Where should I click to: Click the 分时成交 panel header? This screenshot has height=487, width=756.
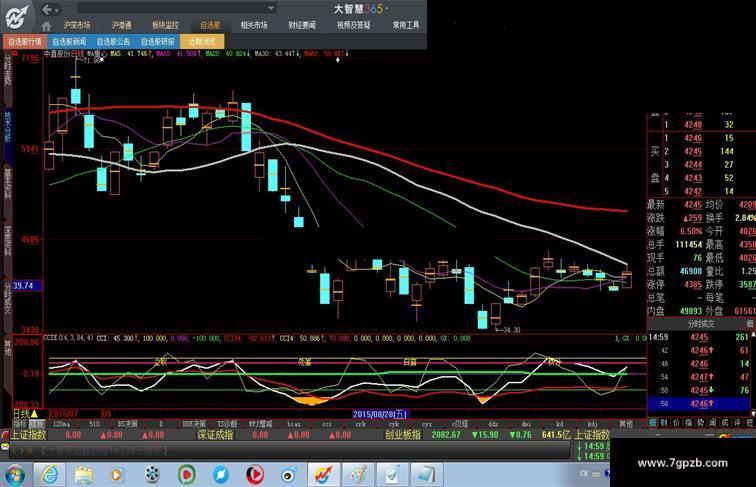701,324
